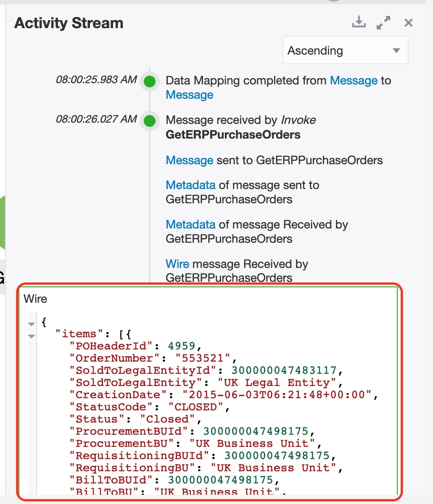Close the Activity Stream panel

coord(408,23)
